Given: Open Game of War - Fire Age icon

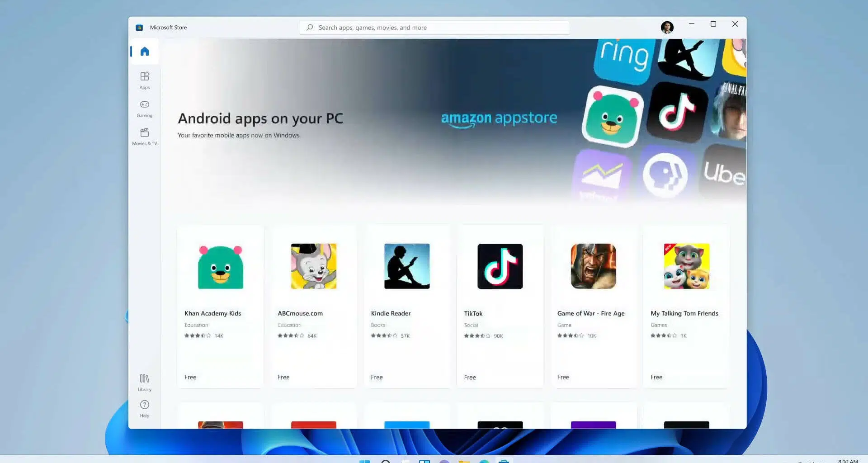Looking at the screenshot, I should click(x=593, y=266).
